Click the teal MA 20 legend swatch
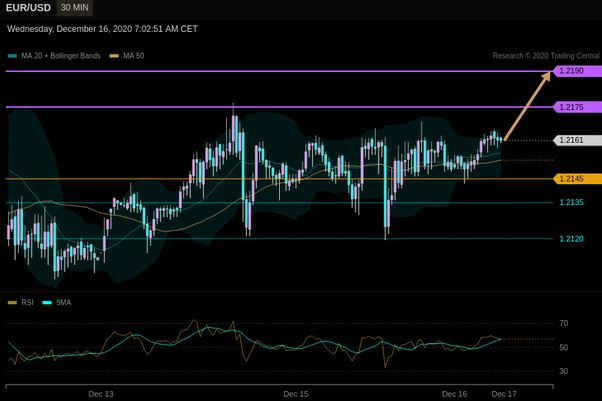The image size is (602, 401). pos(12,56)
